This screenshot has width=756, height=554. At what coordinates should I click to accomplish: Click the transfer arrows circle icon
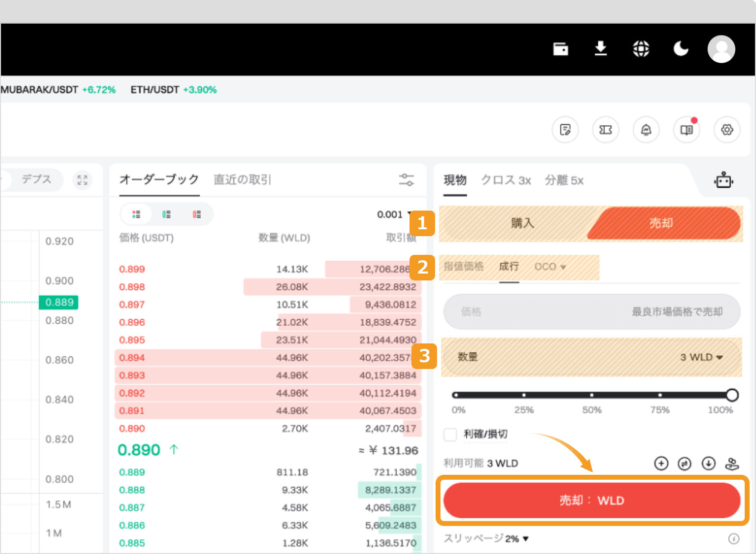tap(684, 463)
